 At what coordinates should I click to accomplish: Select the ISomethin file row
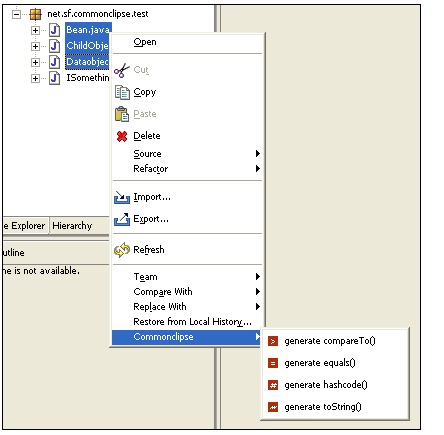pyautogui.click(x=88, y=78)
